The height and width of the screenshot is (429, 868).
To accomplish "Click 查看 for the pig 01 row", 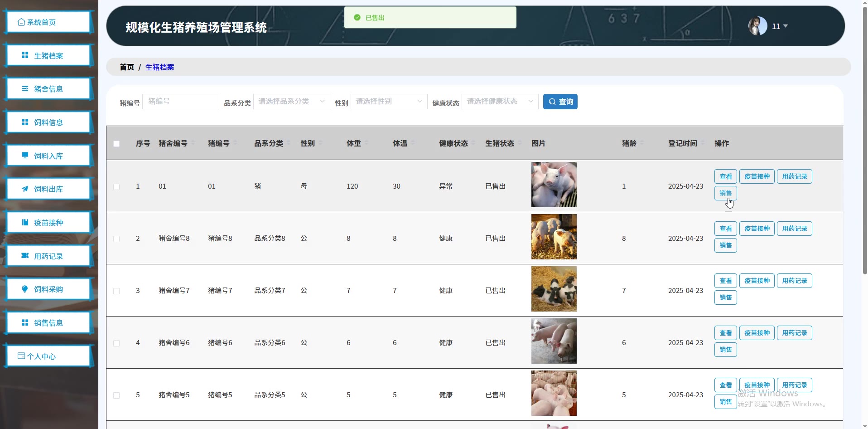I will click(x=726, y=176).
